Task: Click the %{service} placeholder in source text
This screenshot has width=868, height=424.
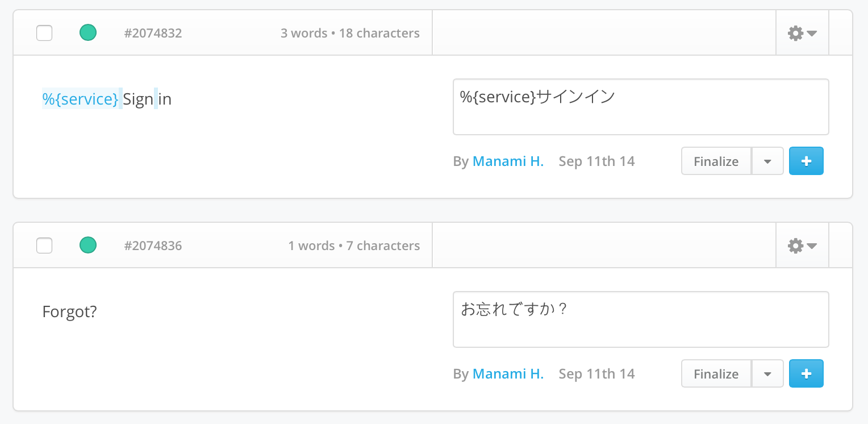Action: click(80, 99)
